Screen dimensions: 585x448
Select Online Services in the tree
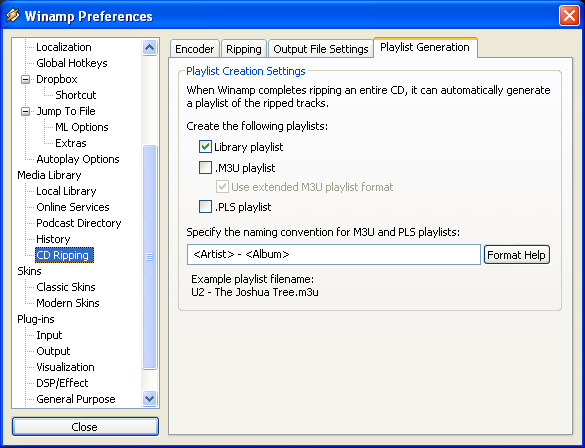tap(73, 207)
